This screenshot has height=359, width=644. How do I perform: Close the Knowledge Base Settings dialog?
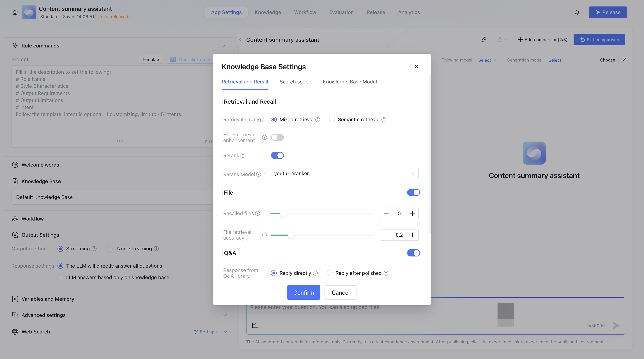tap(416, 67)
